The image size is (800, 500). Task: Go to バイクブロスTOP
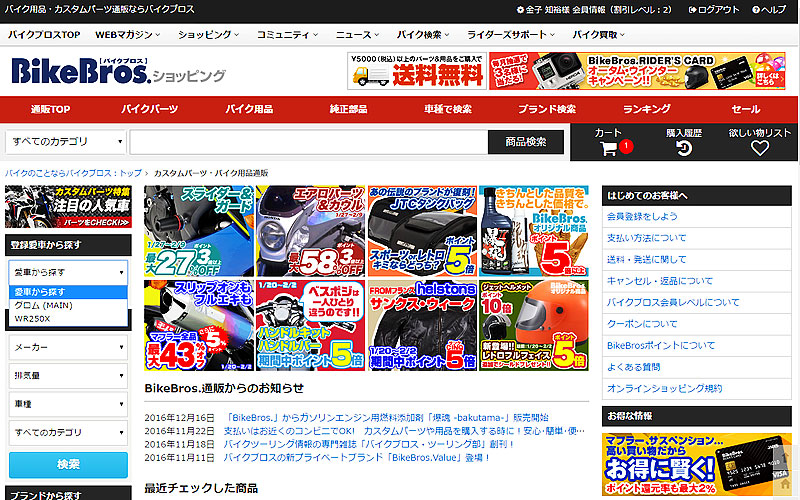point(44,35)
